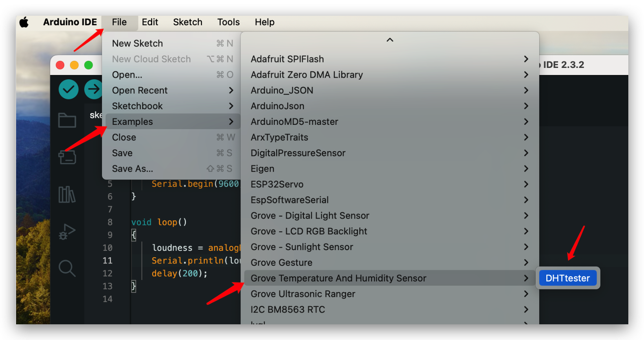Expand Open Recent submenu
The width and height of the screenshot is (644, 340).
coord(172,90)
